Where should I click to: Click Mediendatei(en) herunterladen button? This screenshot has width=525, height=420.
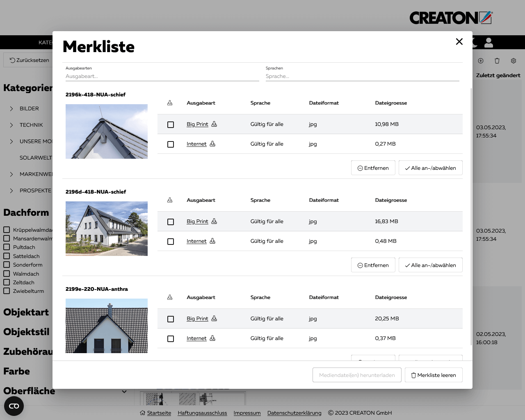(x=357, y=375)
